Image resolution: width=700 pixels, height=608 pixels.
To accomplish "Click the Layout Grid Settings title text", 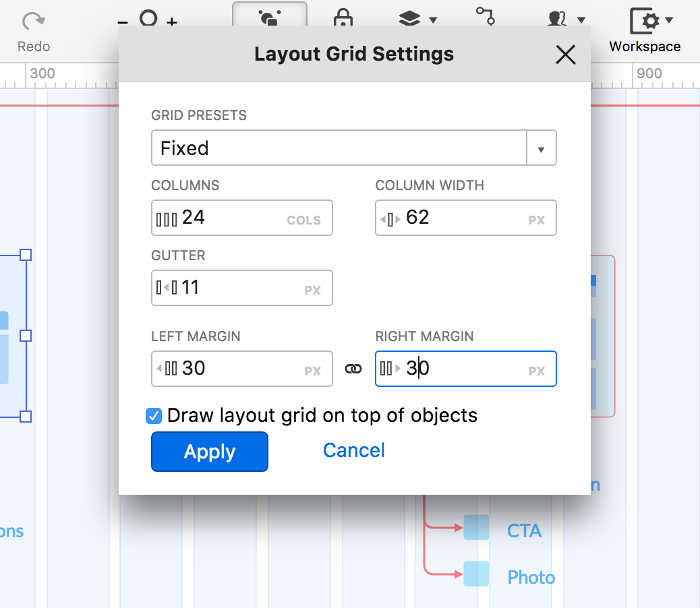I will [x=354, y=54].
